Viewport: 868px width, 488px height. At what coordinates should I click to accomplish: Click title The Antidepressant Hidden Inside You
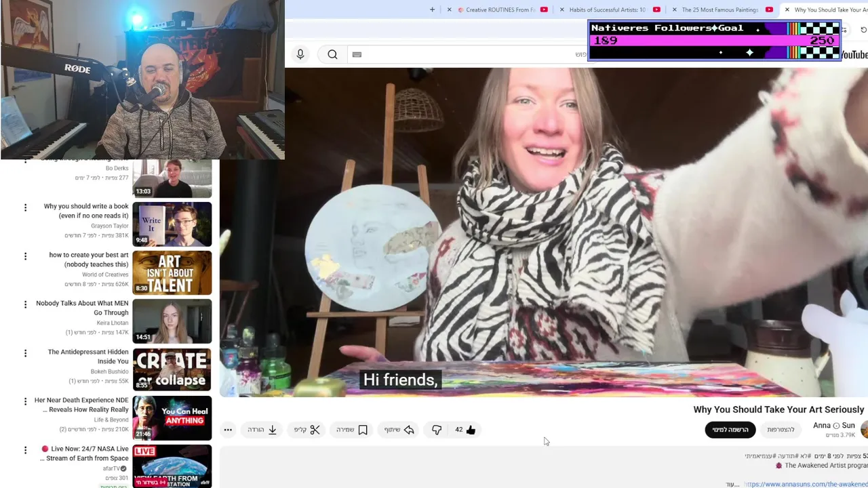[88, 357]
